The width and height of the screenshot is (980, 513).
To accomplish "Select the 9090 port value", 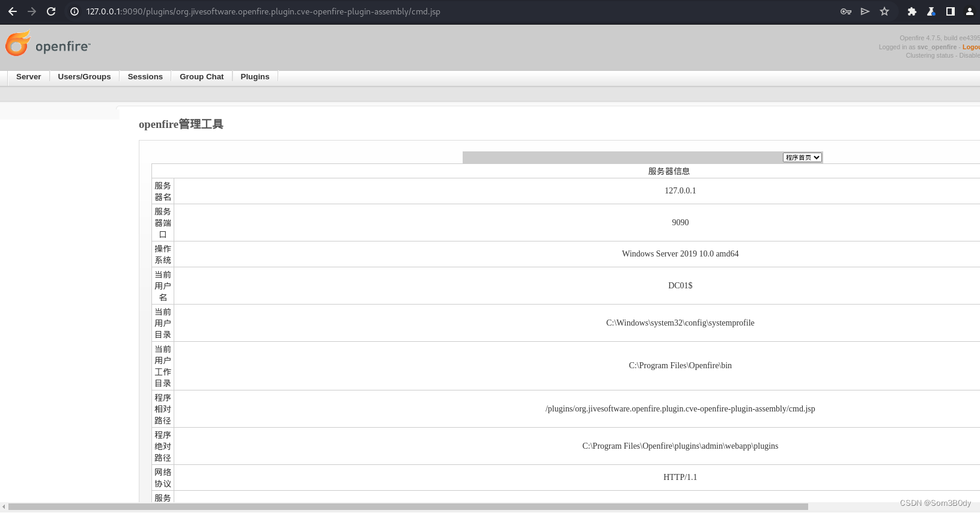I will 680,222.
